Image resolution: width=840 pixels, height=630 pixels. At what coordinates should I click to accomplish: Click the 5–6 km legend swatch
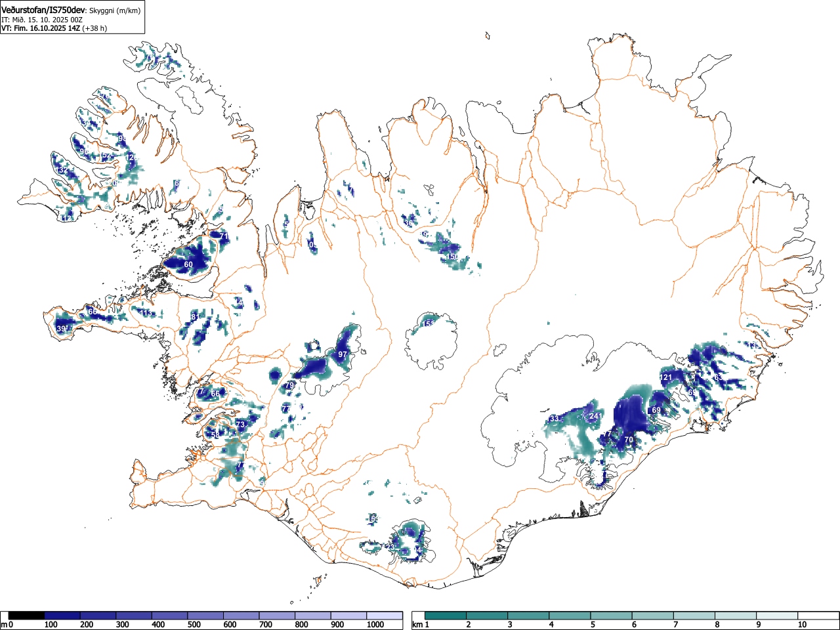612,616
